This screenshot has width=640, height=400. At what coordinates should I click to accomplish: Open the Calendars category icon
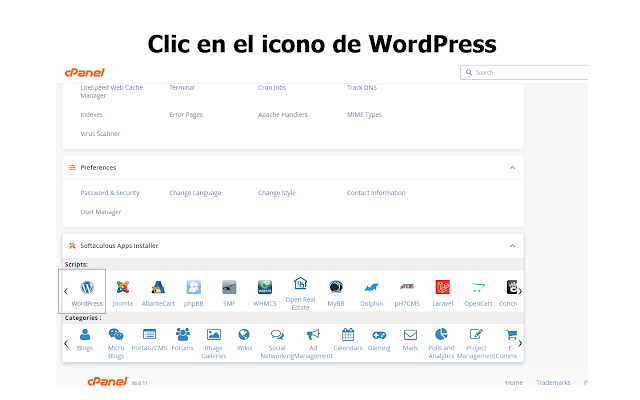point(348,335)
